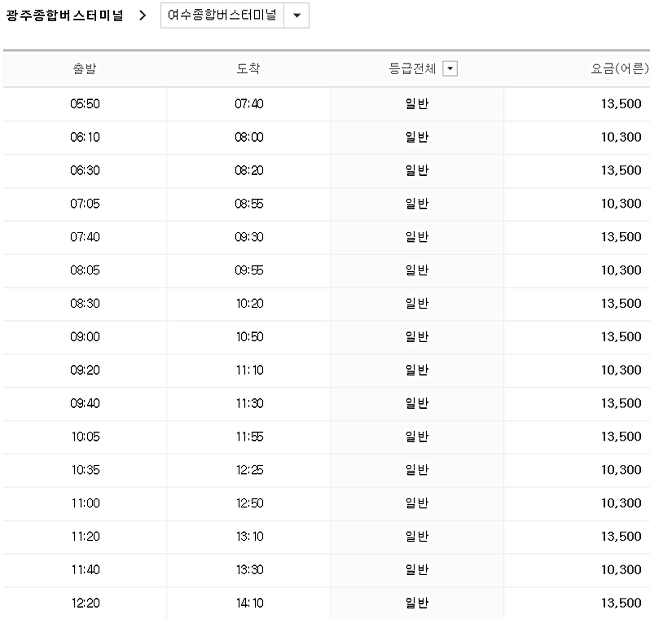This screenshot has width=650, height=619.
Task: Click the 08:55 arrival time
Action: [249, 204]
